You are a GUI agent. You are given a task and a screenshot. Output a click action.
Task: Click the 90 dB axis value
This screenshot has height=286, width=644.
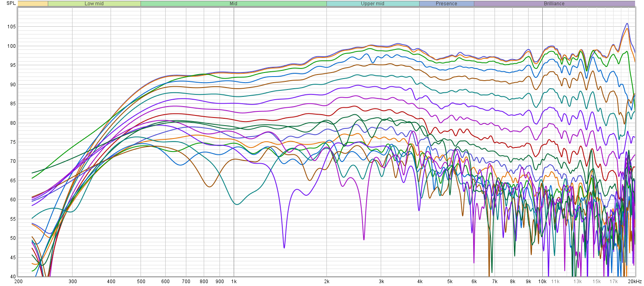click(x=13, y=85)
